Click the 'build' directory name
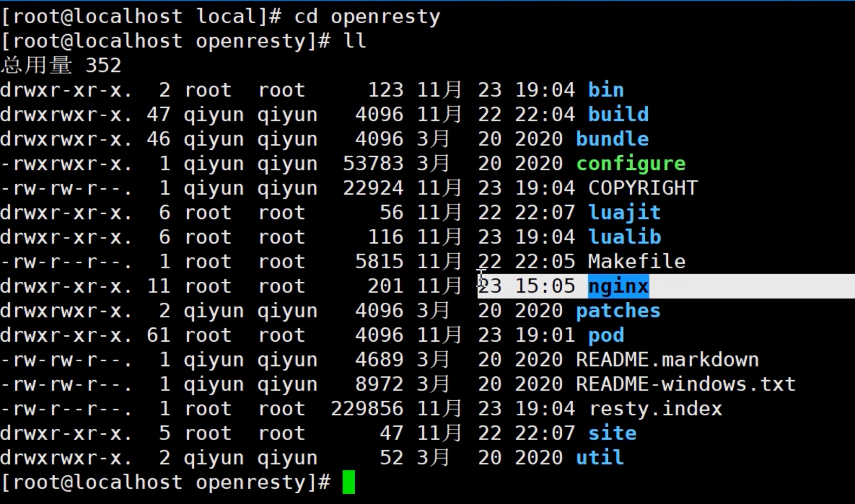Image resolution: width=855 pixels, height=504 pixels. (x=619, y=114)
